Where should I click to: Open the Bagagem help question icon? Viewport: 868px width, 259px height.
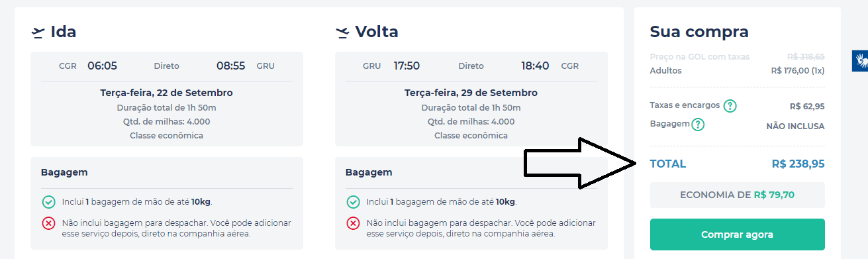tap(698, 125)
